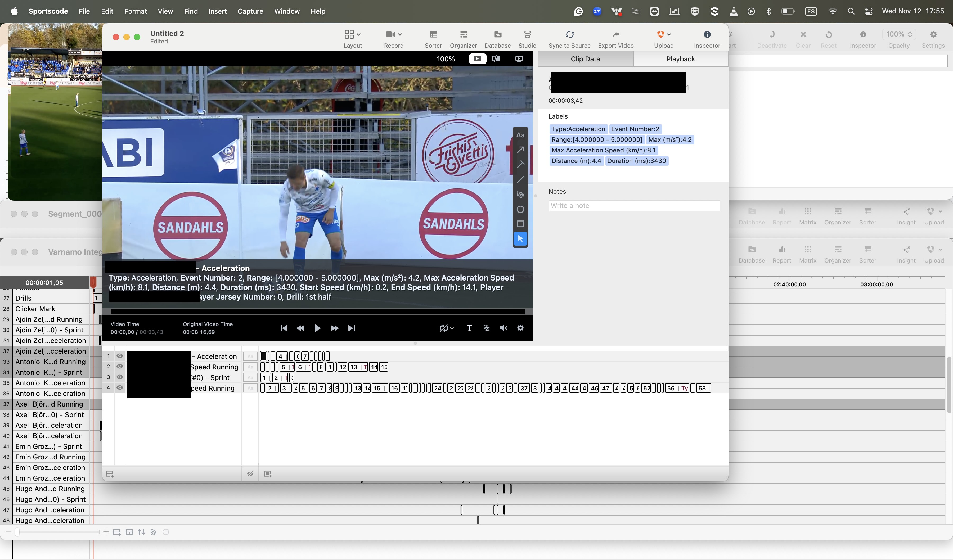Click the video progress scrub bar

coord(317,311)
